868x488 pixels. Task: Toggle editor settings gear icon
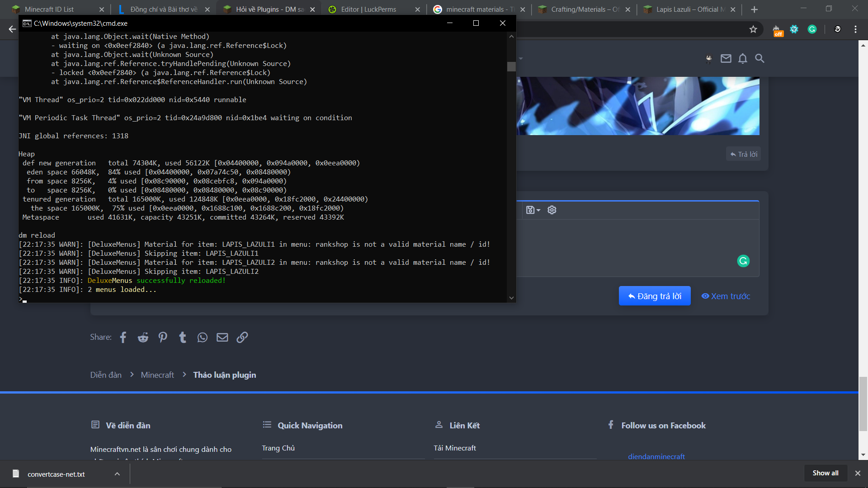(552, 210)
